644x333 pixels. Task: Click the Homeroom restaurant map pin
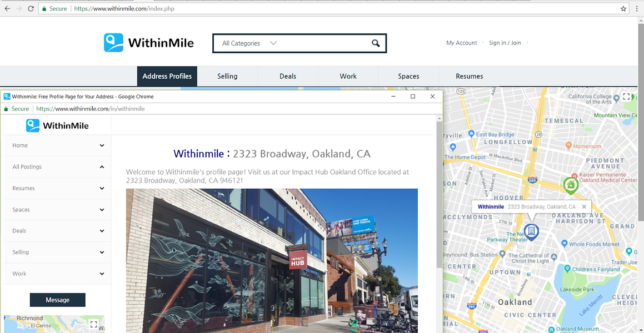pyautogui.click(x=568, y=145)
